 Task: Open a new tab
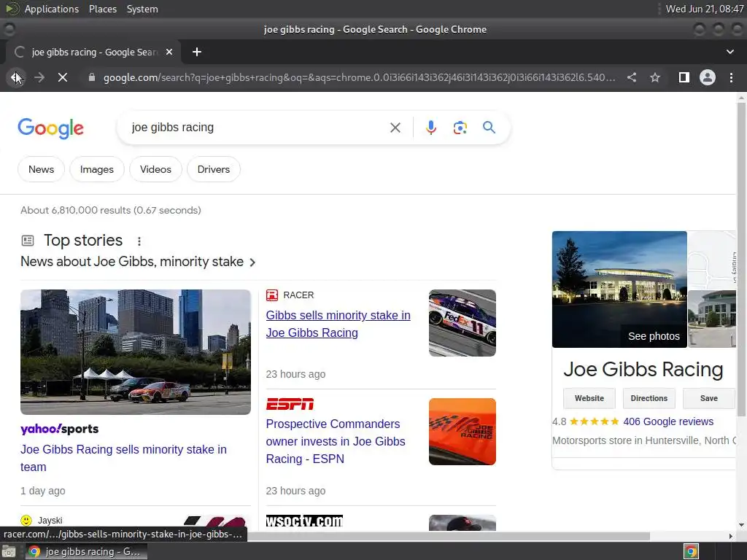pos(197,52)
